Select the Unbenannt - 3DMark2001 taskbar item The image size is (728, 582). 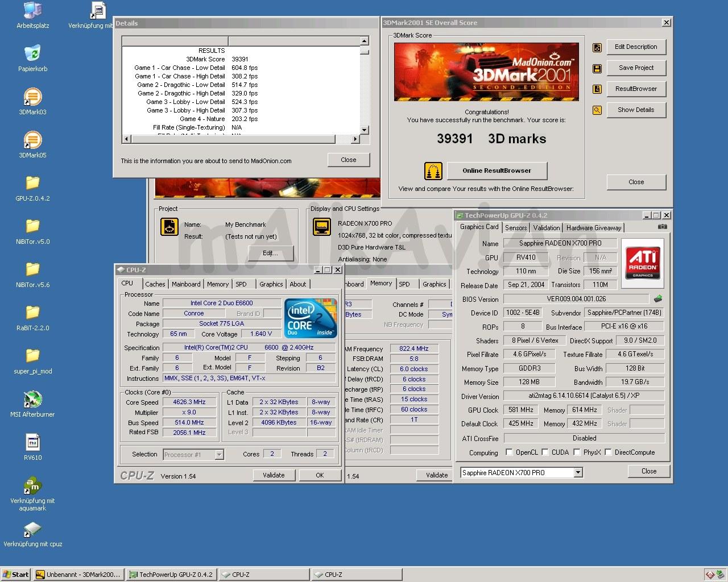(x=78, y=575)
